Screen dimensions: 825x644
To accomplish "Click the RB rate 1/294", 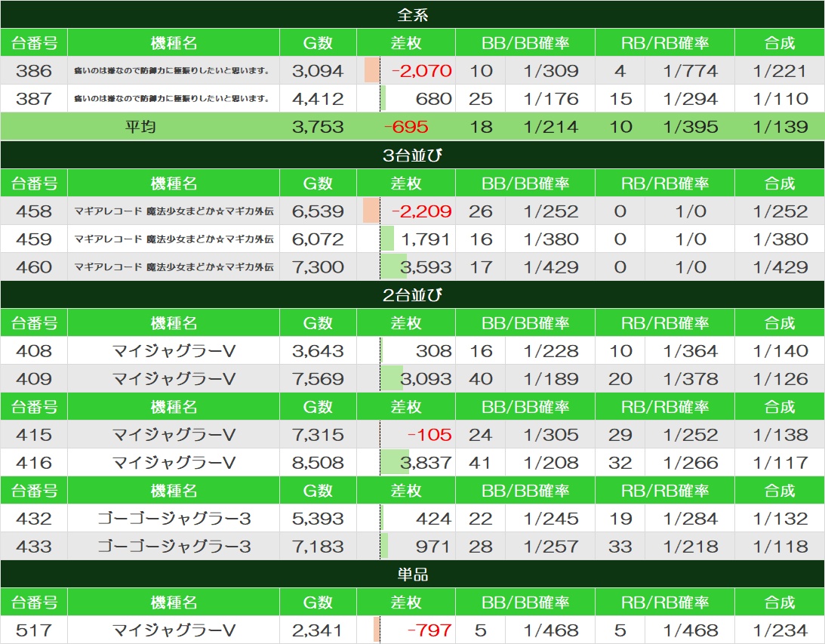I will pyautogui.click(x=691, y=98).
